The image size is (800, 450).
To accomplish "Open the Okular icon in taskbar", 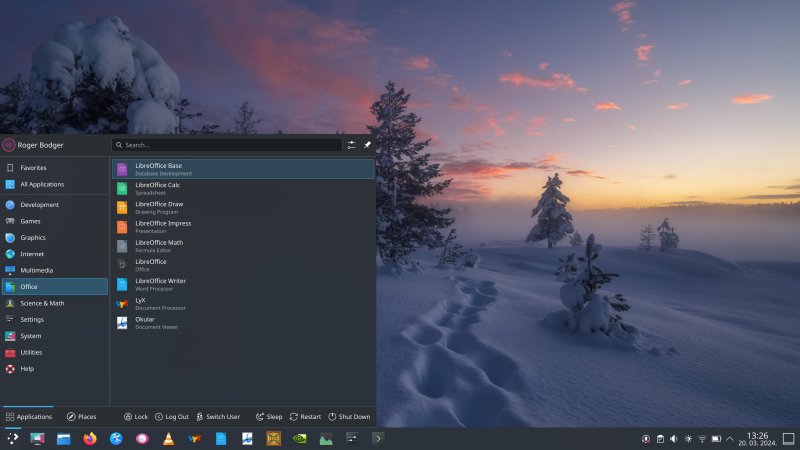I will point(247,439).
